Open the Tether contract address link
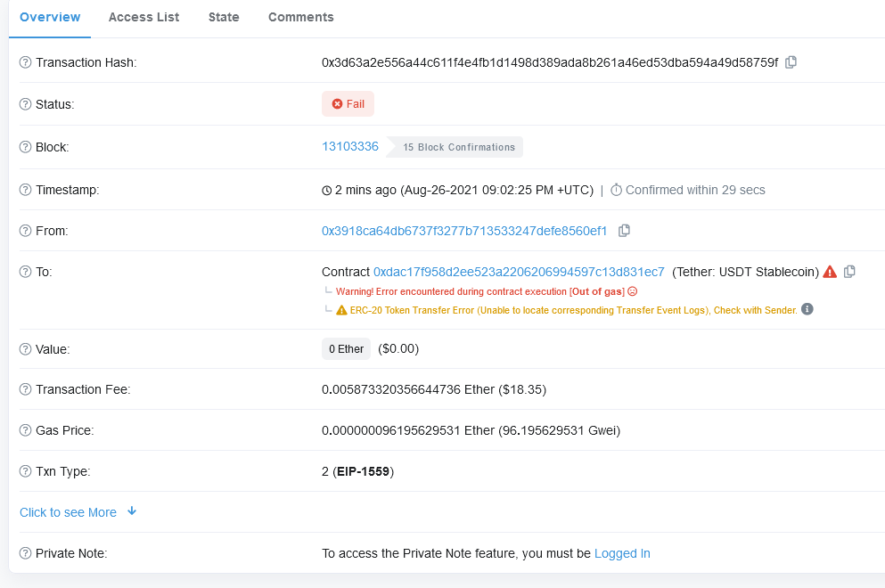The image size is (885, 588). (x=519, y=272)
